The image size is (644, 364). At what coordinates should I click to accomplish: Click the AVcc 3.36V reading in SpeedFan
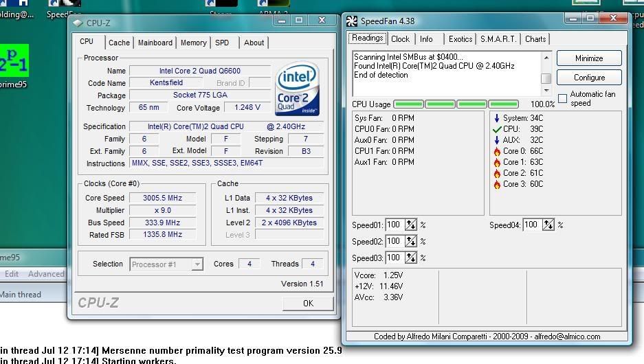point(378,297)
